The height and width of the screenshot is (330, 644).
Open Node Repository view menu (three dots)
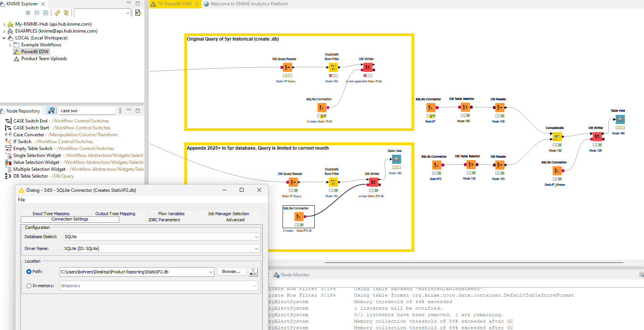pyautogui.click(x=120, y=111)
